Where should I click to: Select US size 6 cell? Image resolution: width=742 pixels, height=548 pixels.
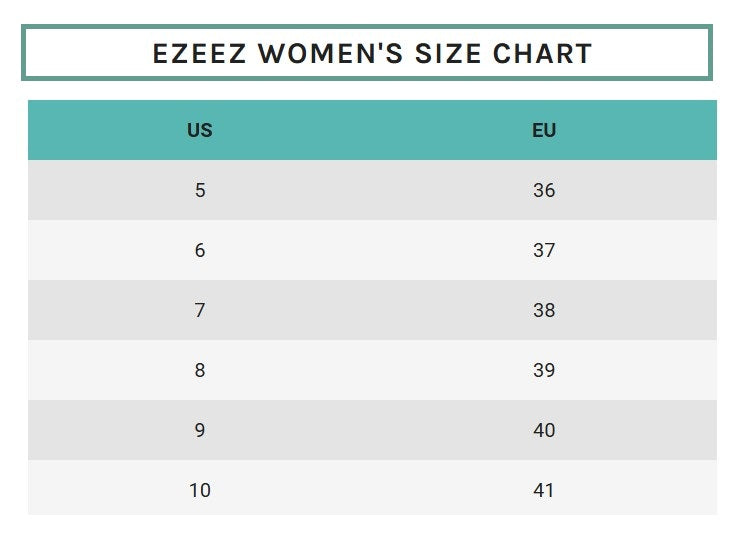click(200, 250)
